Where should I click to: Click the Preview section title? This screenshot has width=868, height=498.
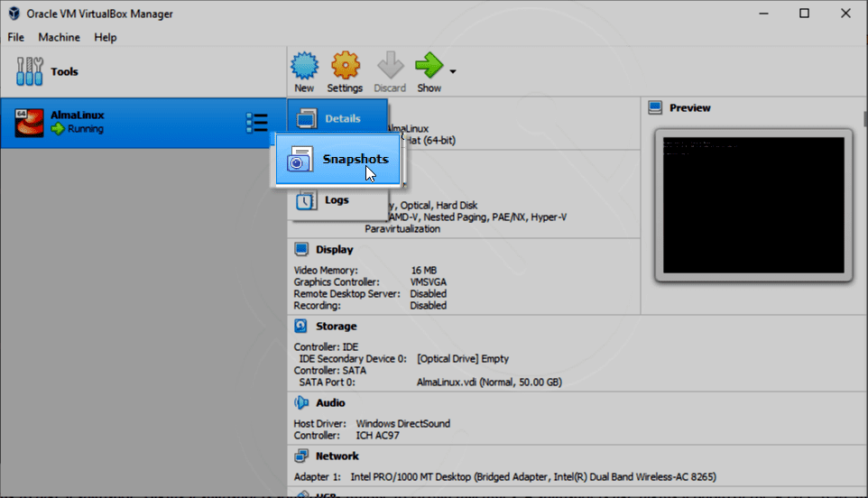[689, 108]
